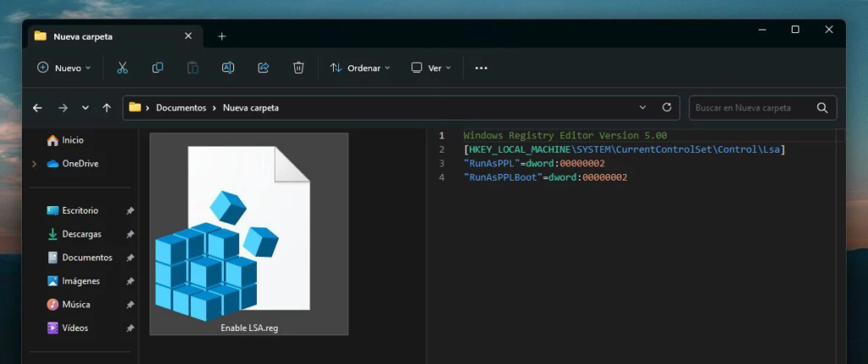Click the "RunAsPPL"=dword:00000002 line
The image size is (868, 364).
point(534,164)
